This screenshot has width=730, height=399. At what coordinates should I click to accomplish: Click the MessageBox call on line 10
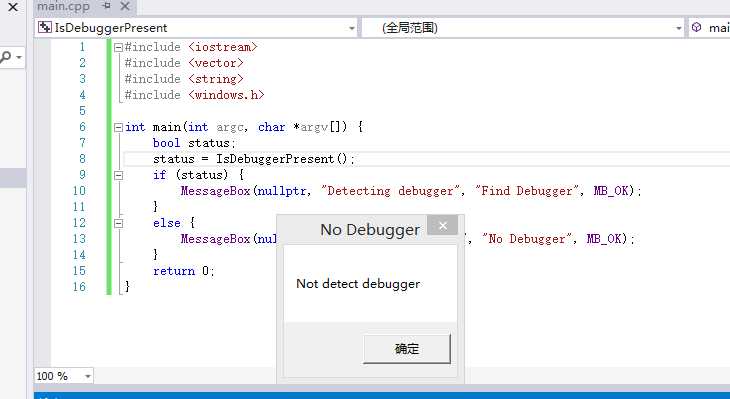pyautogui.click(x=216, y=191)
